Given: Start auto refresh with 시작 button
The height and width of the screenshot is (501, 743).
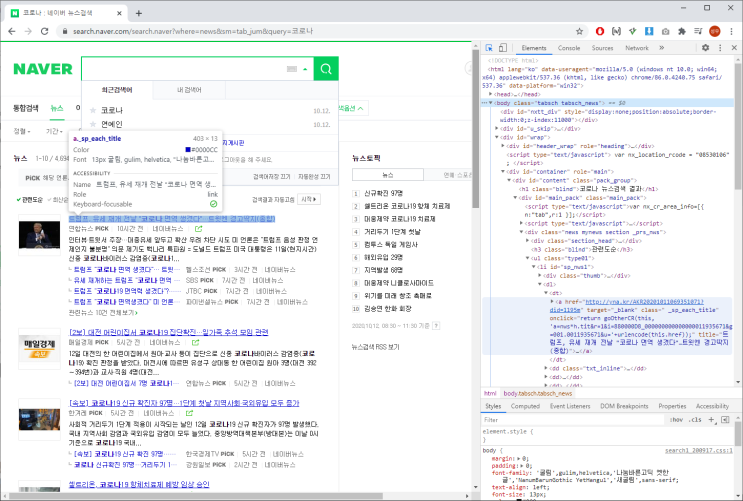Looking at the screenshot, I should (x=309, y=200).
